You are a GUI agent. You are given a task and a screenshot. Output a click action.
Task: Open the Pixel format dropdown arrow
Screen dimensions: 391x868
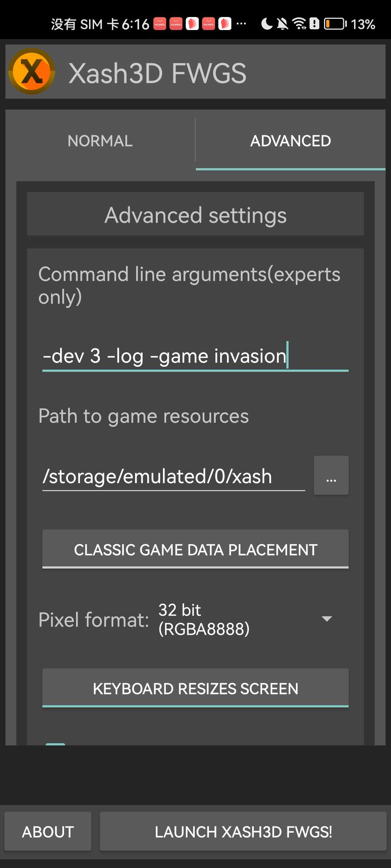pyautogui.click(x=327, y=619)
